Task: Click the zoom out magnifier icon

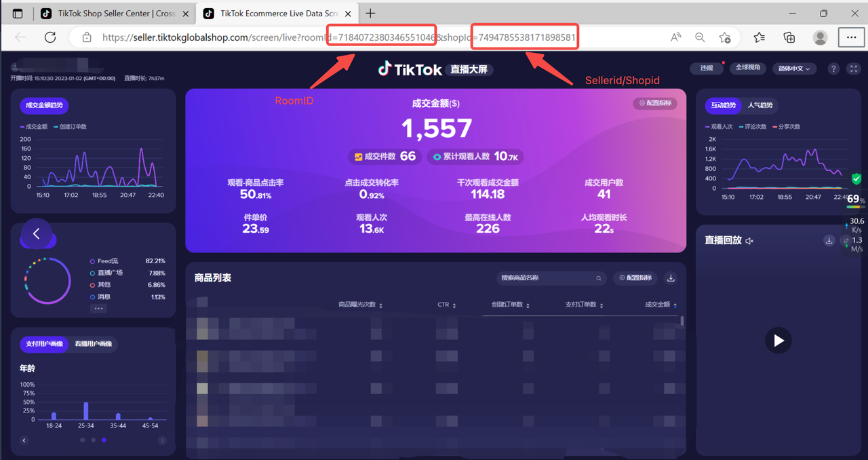Action: [700, 37]
